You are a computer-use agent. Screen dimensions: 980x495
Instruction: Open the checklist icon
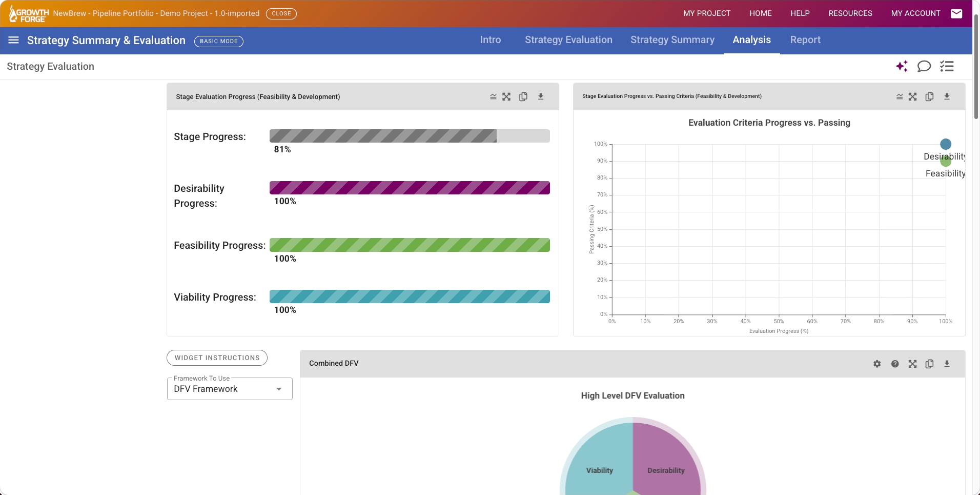pyautogui.click(x=947, y=66)
